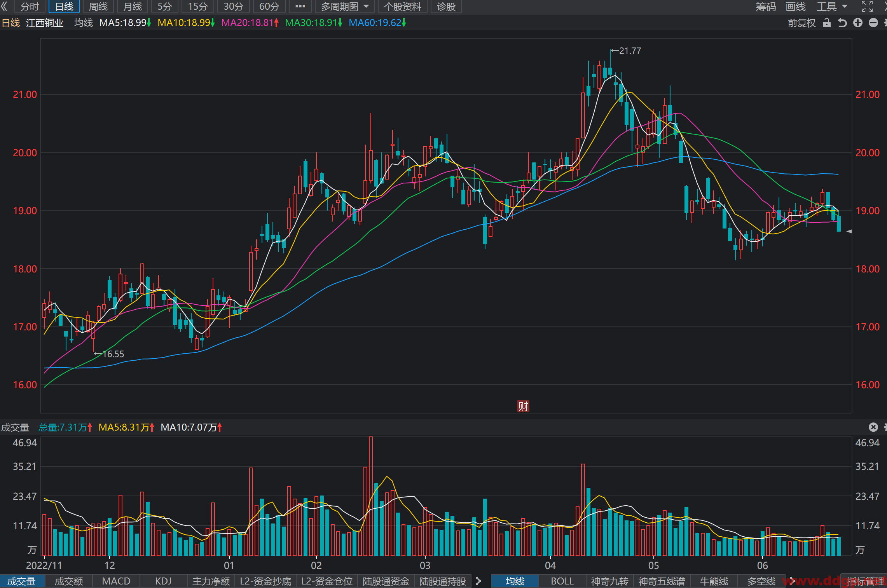887x588 pixels.
Task: Expand the 多周期图 dropdown
Action: tap(345, 7)
